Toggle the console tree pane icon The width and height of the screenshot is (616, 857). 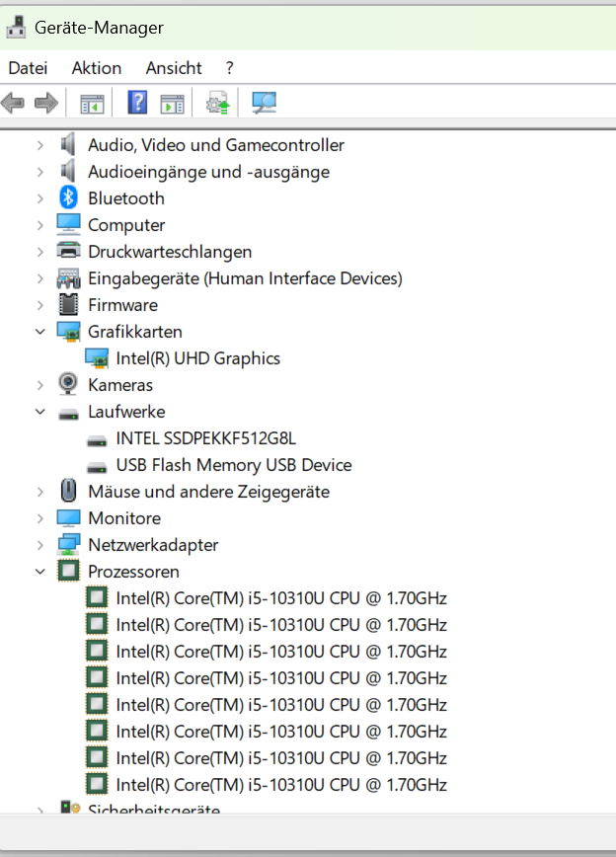pos(91,104)
